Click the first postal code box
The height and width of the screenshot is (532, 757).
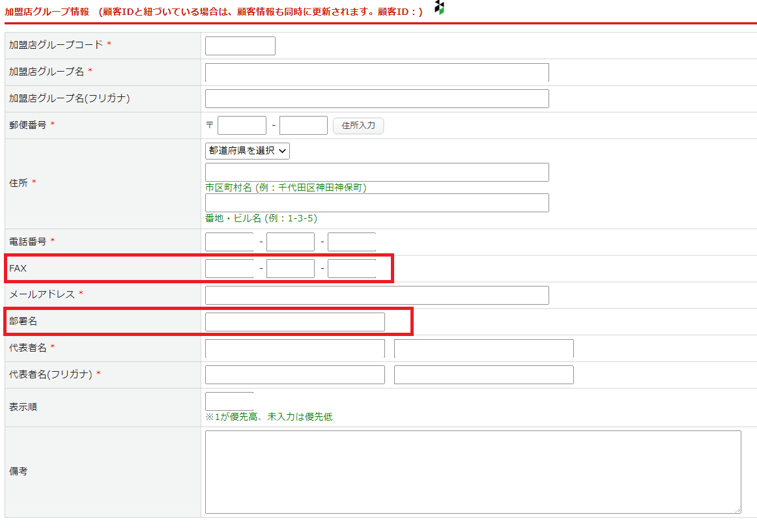pyautogui.click(x=242, y=126)
